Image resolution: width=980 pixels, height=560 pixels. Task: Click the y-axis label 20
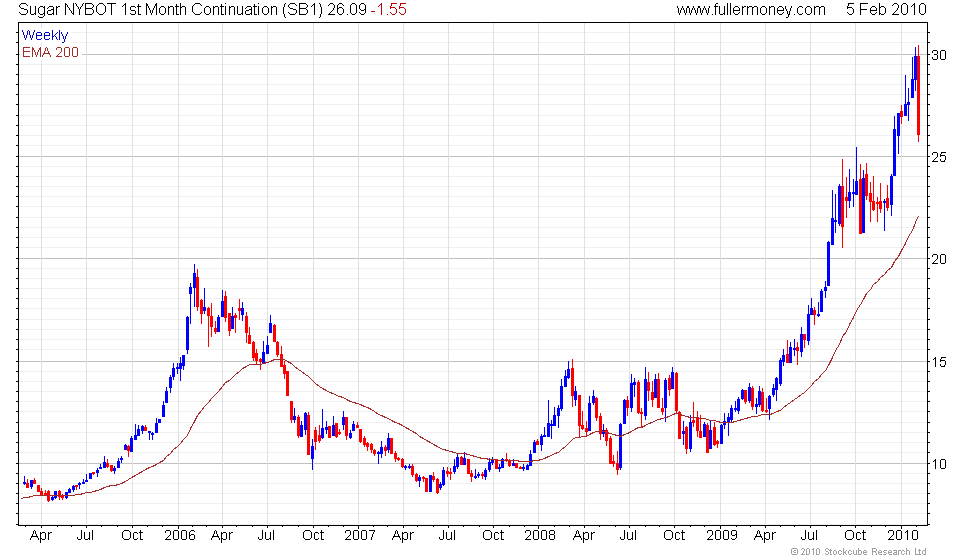click(939, 259)
